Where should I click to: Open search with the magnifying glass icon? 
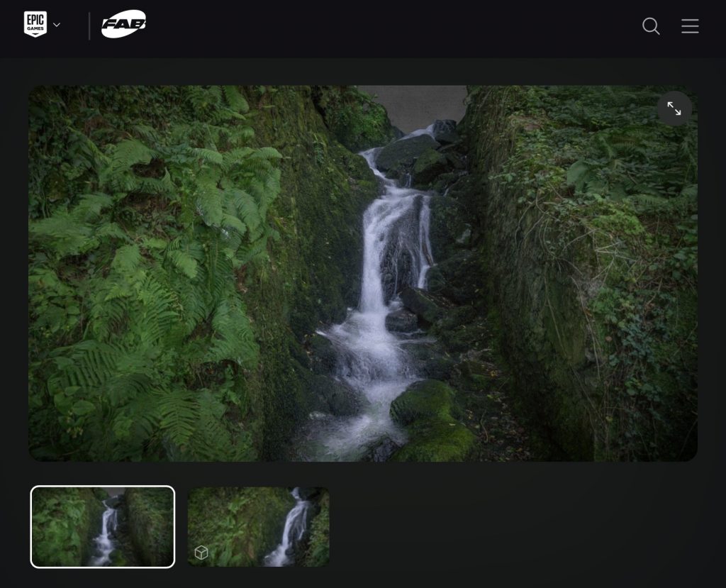coord(651,26)
